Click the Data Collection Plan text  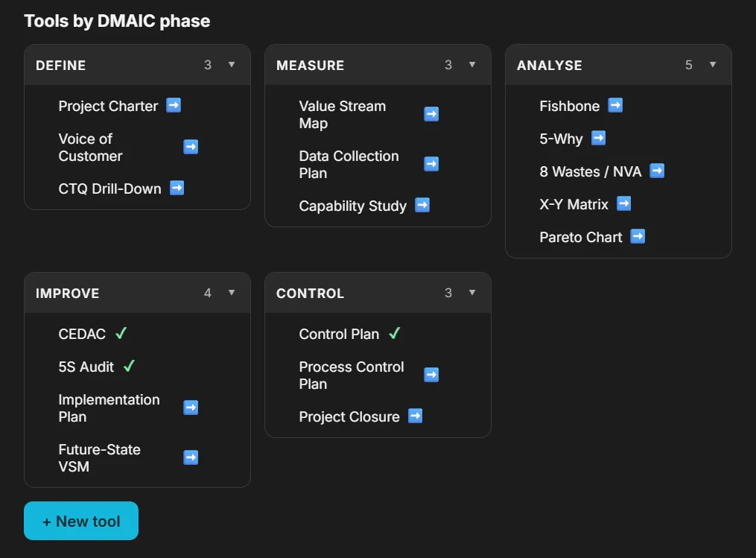[x=349, y=165]
